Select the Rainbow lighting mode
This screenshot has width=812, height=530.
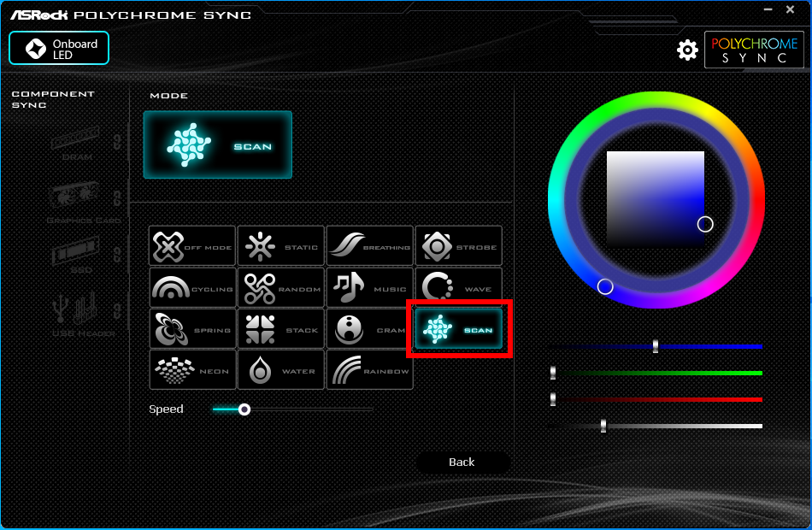coord(370,370)
